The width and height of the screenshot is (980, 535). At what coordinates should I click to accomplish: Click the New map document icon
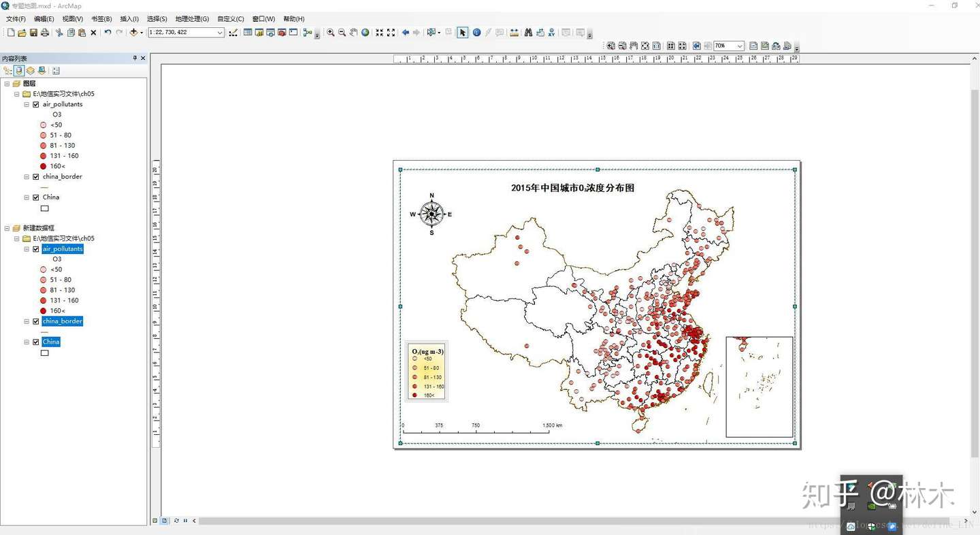click(x=11, y=33)
